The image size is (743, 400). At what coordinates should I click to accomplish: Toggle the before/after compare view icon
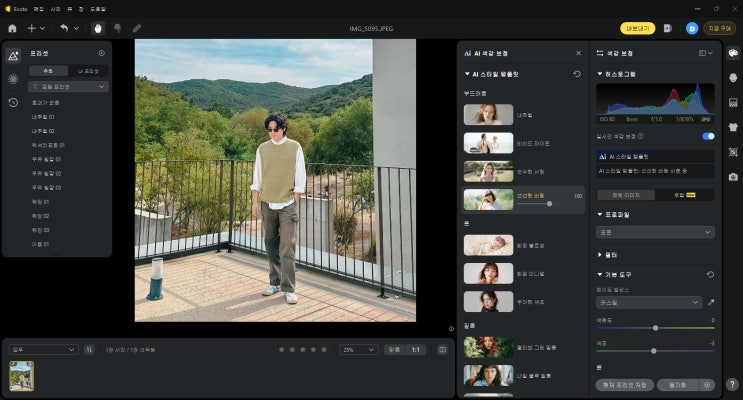pyautogui.click(x=443, y=350)
